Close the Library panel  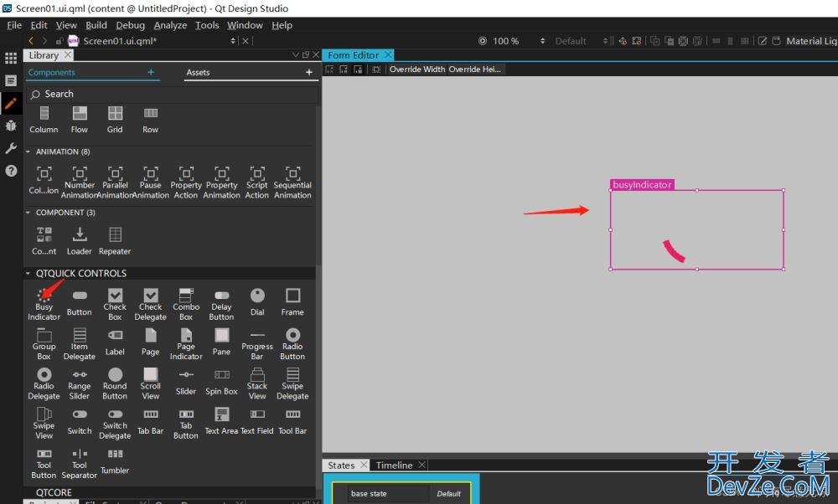(x=317, y=54)
